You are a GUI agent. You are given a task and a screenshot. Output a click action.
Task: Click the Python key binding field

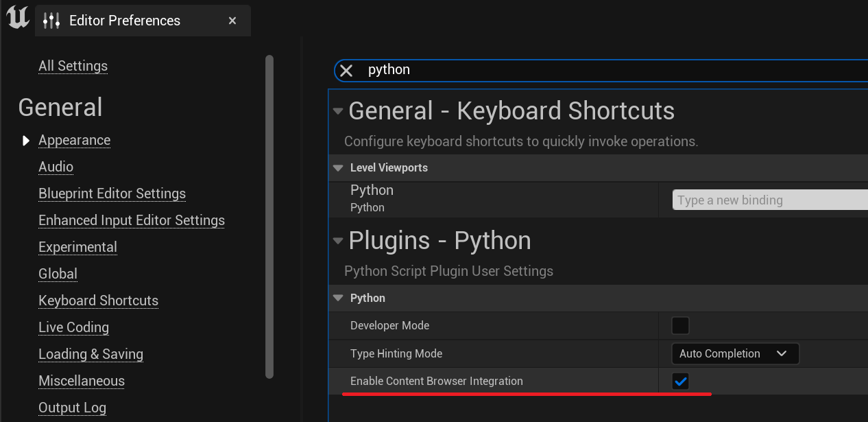[x=768, y=200]
